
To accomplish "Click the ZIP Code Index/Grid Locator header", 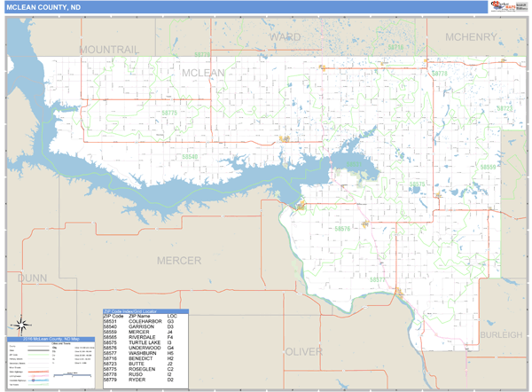I will (157, 311).
